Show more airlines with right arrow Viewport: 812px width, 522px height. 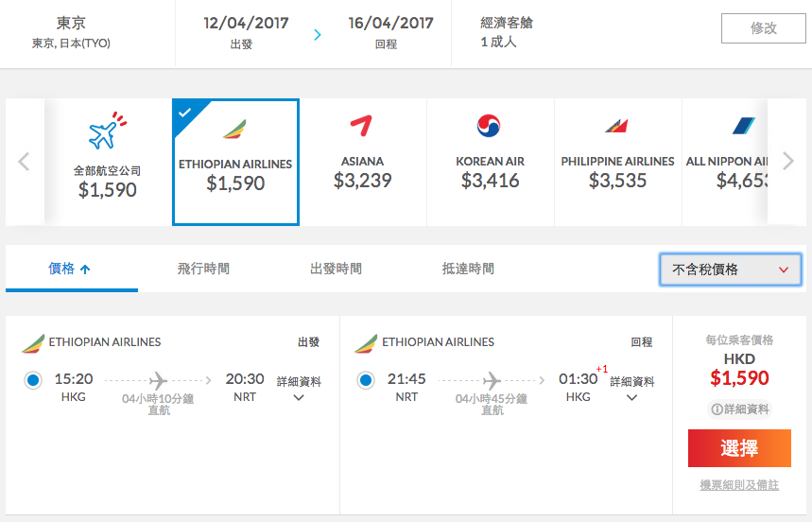788,162
